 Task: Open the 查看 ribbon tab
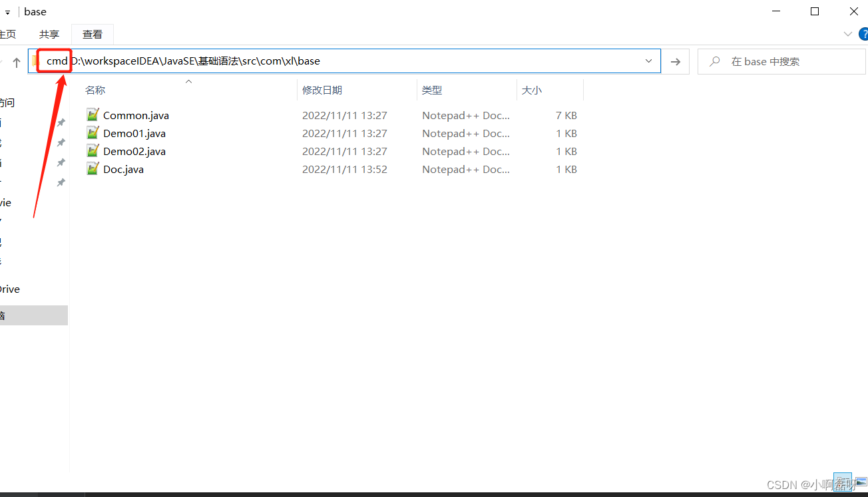point(93,34)
